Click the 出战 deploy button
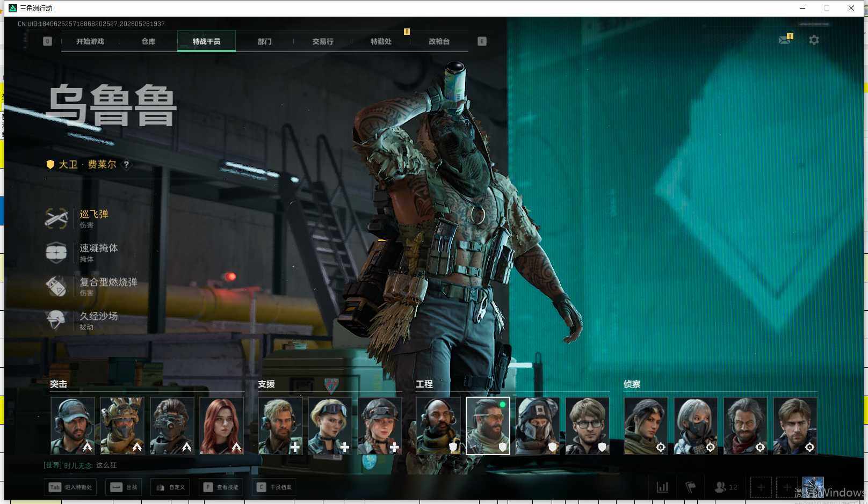This screenshot has width=868, height=504. point(124,487)
